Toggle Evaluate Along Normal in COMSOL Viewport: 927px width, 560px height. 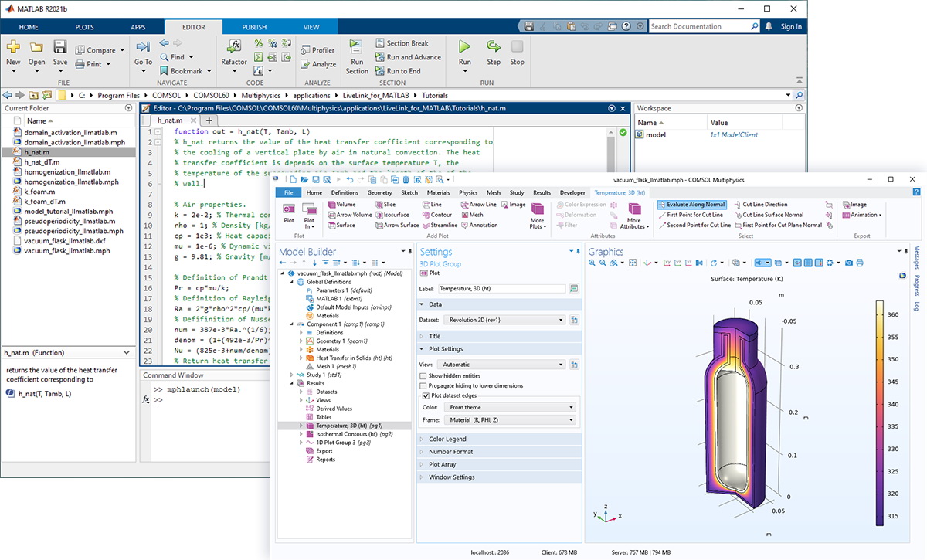pos(691,205)
